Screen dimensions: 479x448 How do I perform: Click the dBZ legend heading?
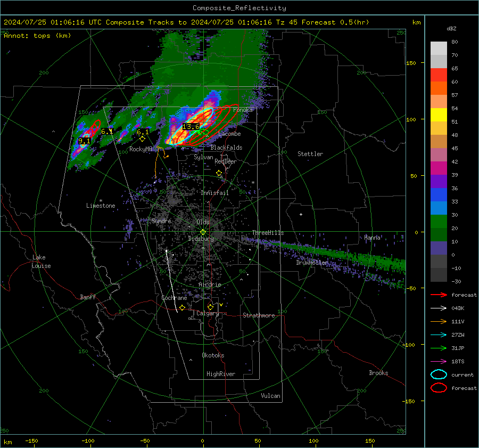point(451,28)
